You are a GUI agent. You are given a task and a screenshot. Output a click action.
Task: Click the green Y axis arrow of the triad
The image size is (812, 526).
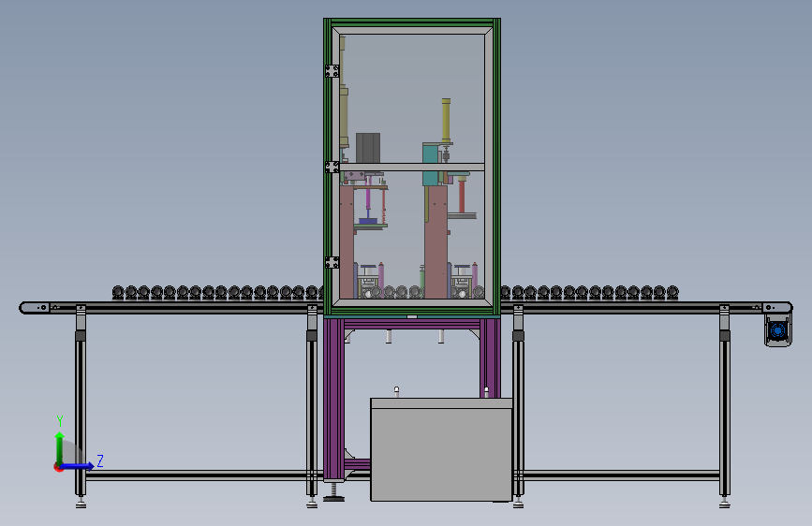[x=59, y=447]
